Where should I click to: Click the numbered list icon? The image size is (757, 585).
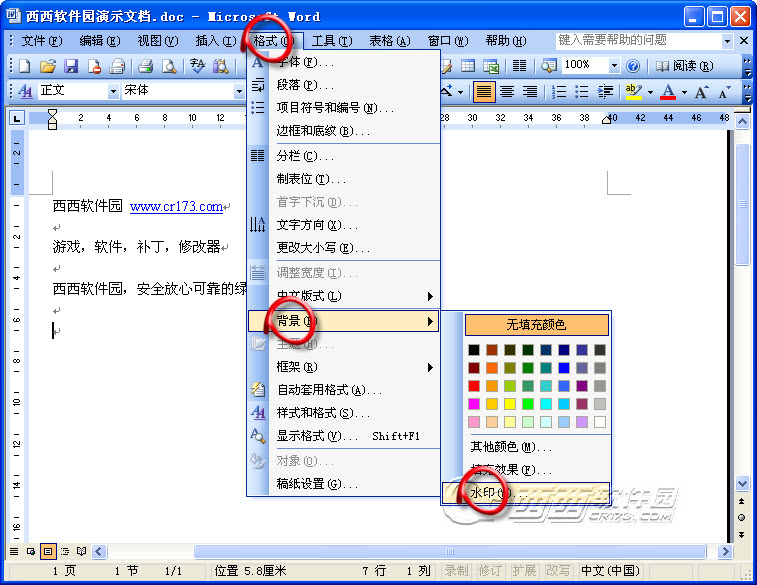(559, 91)
